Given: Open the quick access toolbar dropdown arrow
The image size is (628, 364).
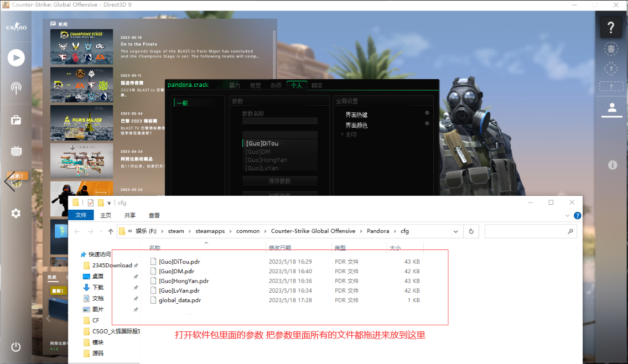Looking at the screenshot, I should 109,203.
